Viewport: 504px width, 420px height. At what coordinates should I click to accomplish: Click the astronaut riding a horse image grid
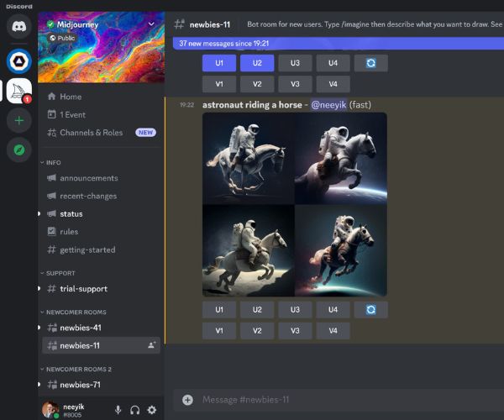coord(294,204)
